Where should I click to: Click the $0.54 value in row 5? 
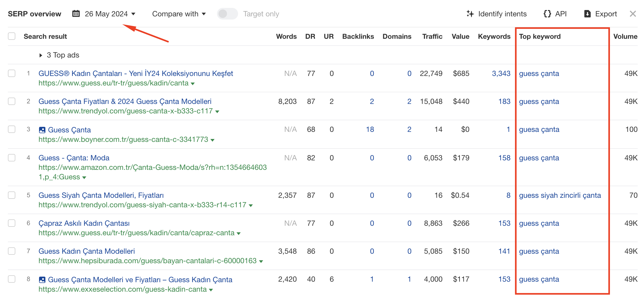460,195
